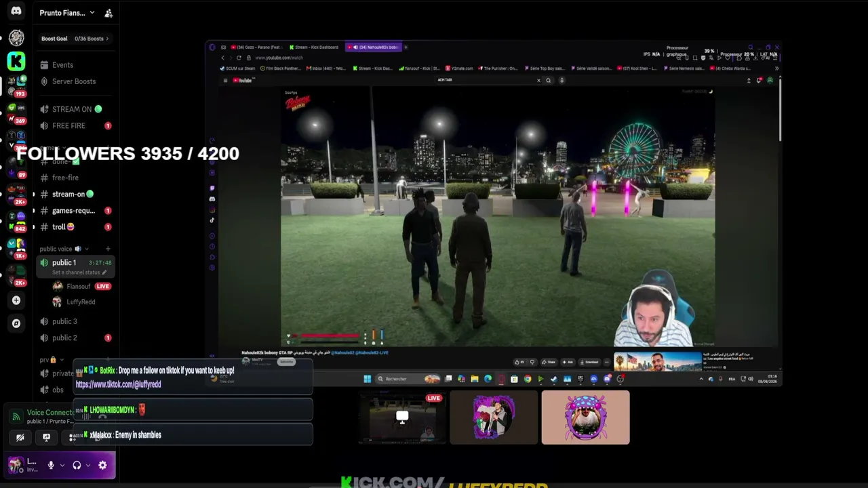This screenshot has height=488, width=868.
Task: Create channel in public voice category
Action: (x=108, y=249)
